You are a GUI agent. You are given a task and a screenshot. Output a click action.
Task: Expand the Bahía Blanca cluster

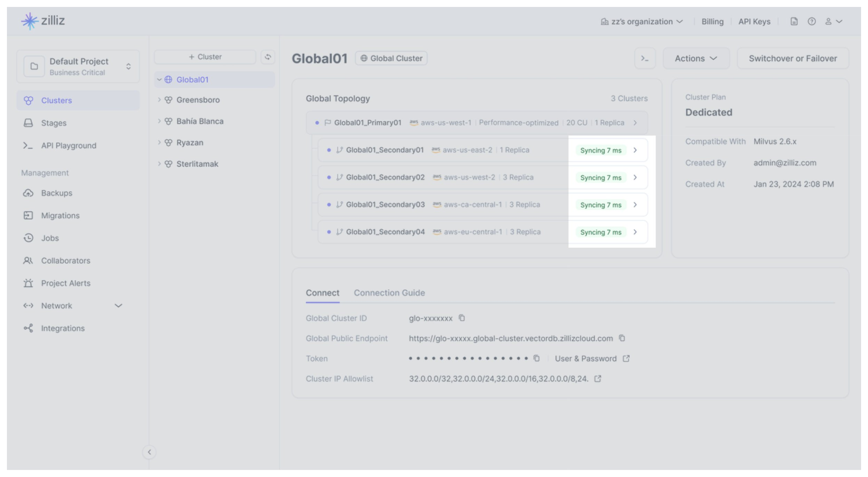159,121
